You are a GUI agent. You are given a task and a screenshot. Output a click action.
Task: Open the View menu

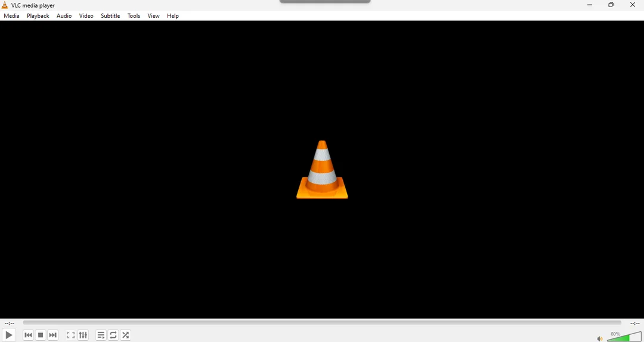point(153,15)
